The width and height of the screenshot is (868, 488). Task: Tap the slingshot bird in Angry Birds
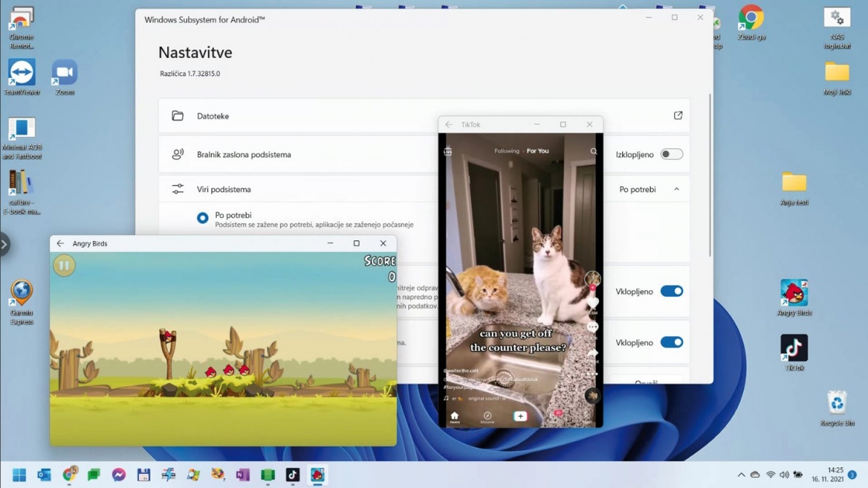pos(168,335)
